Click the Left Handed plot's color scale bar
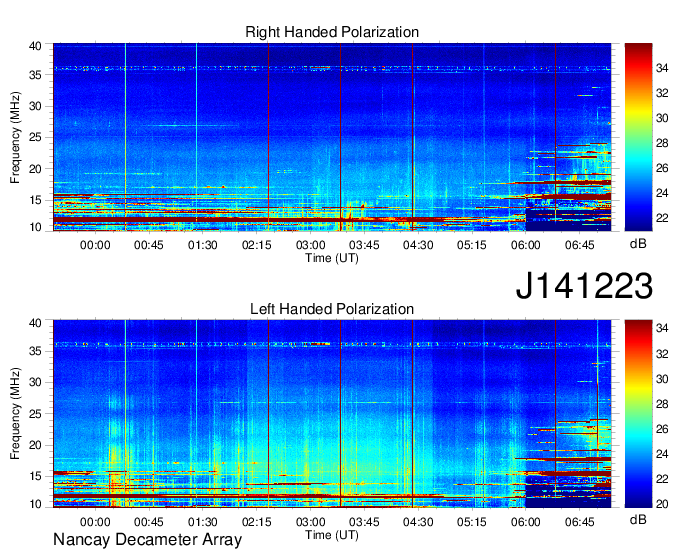Image resolution: width=680 pixels, height=552 pixels. (x=638, y=414)
